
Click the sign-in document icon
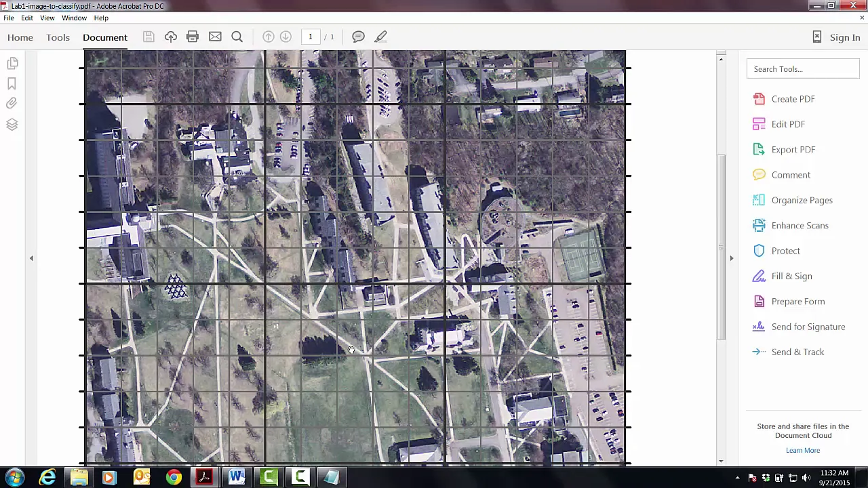[817, 37]
